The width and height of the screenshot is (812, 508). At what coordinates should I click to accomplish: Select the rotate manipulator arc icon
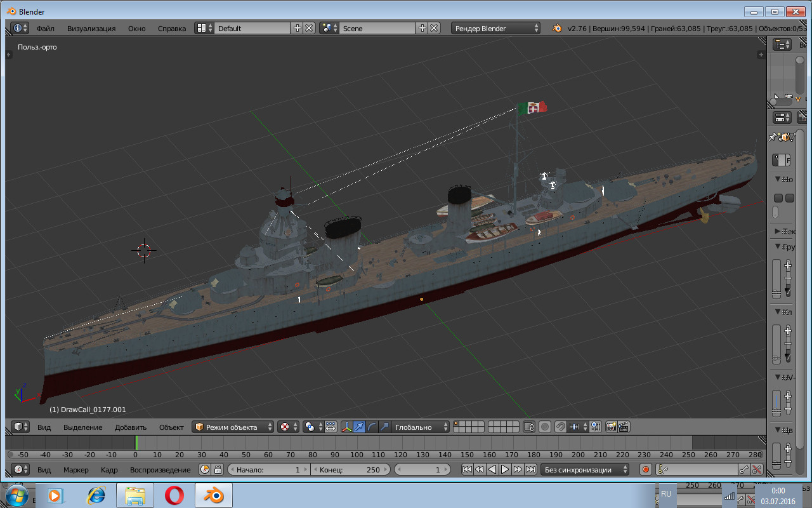[372, 427]
